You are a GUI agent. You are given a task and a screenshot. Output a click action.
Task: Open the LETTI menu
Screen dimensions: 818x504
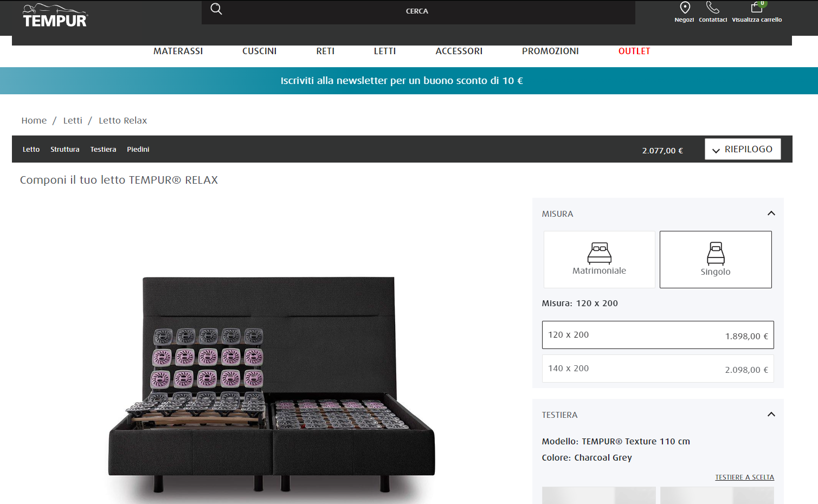click(385, 51)
